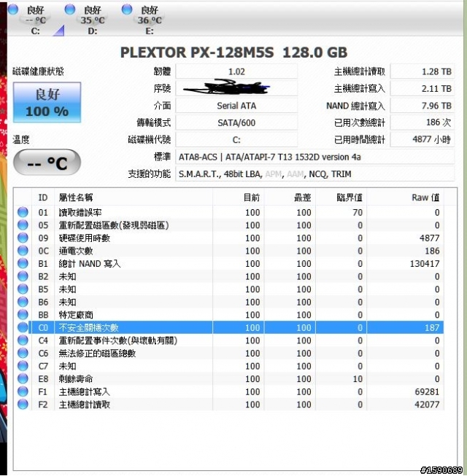Click the ID column header

[43, 198]
